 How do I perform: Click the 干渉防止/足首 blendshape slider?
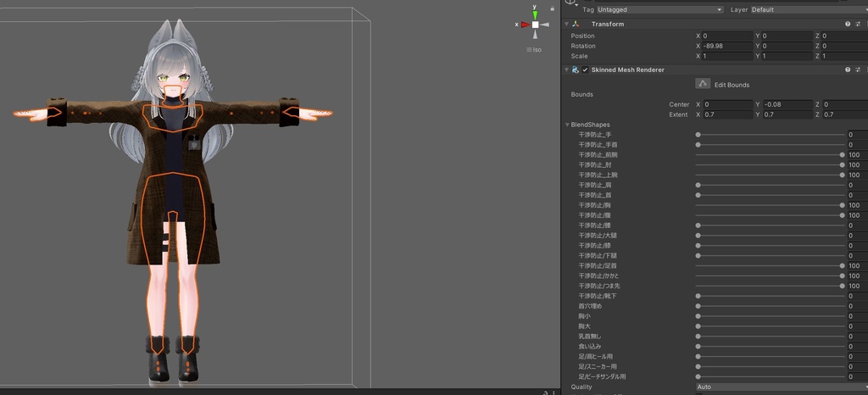[770, 265]
